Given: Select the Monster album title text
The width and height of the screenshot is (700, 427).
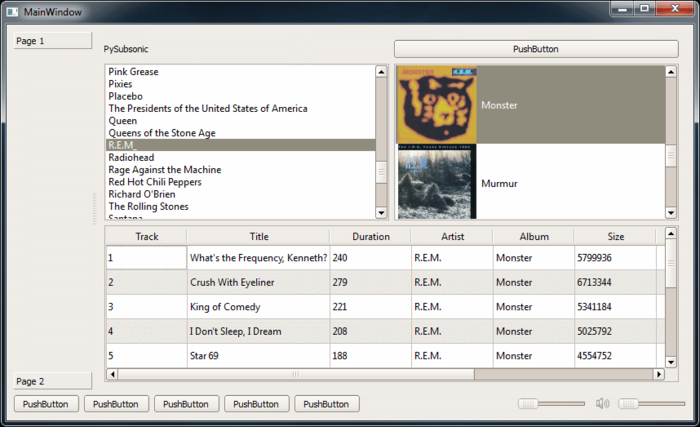Looking at the screenshot, I should tap(499, 105).
